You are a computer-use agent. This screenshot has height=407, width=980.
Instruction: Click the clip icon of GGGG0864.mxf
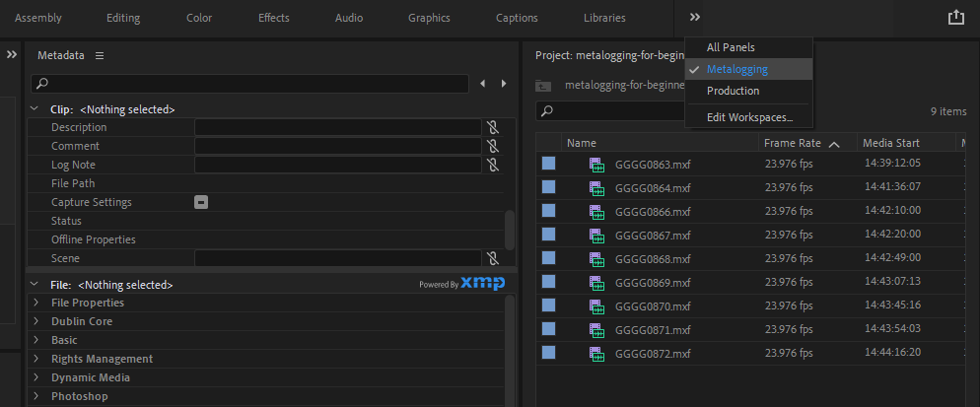[x=596, y=188]
